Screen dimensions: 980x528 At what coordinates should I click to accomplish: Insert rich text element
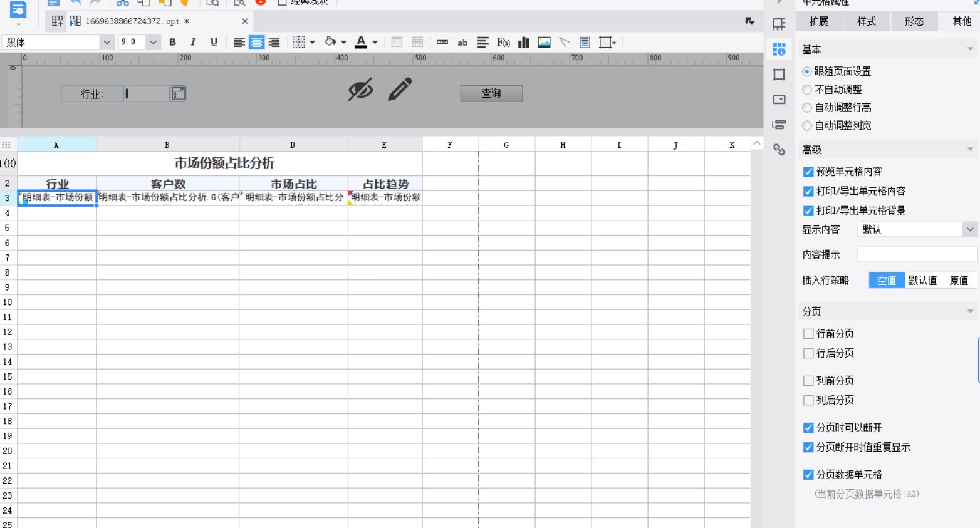[x=482, y=42]
